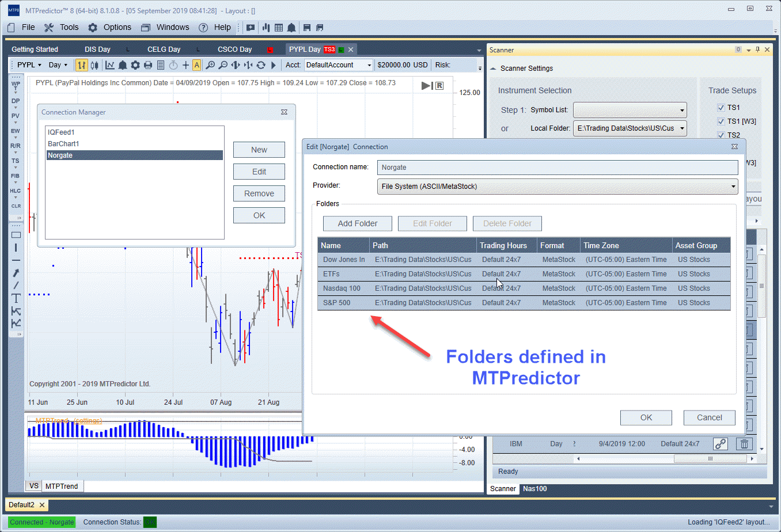
Task: Add crosshair using the plus icon
Action: [185, 65]
